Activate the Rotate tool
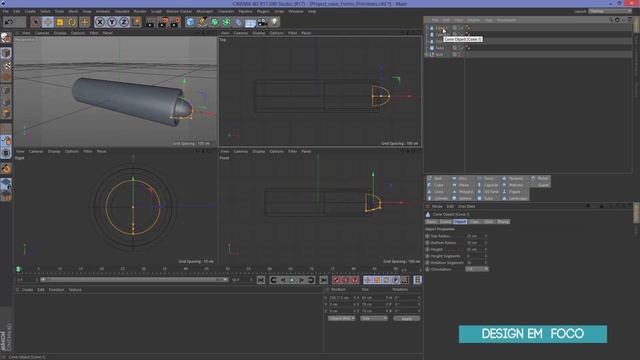 pos(72,22)
